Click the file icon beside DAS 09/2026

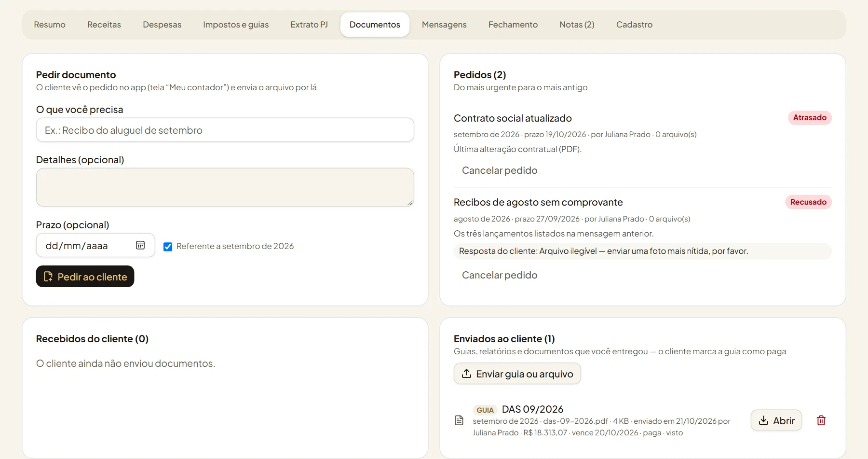point(459,420)
